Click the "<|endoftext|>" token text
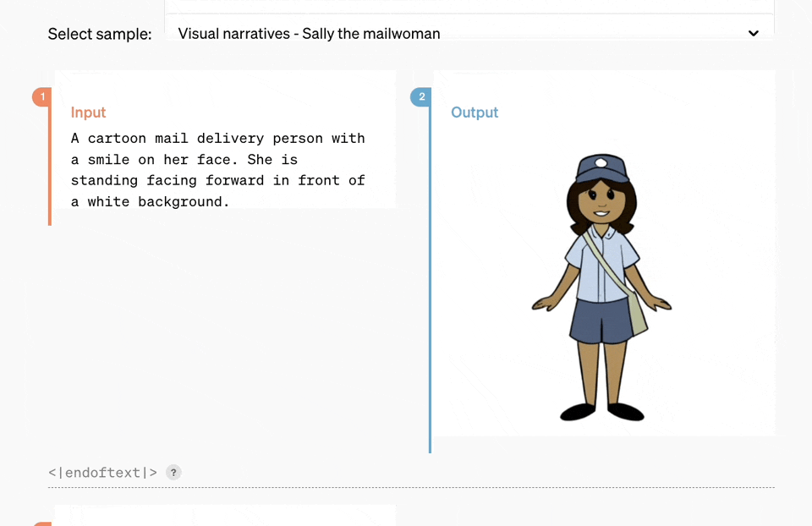 [102, 472]
